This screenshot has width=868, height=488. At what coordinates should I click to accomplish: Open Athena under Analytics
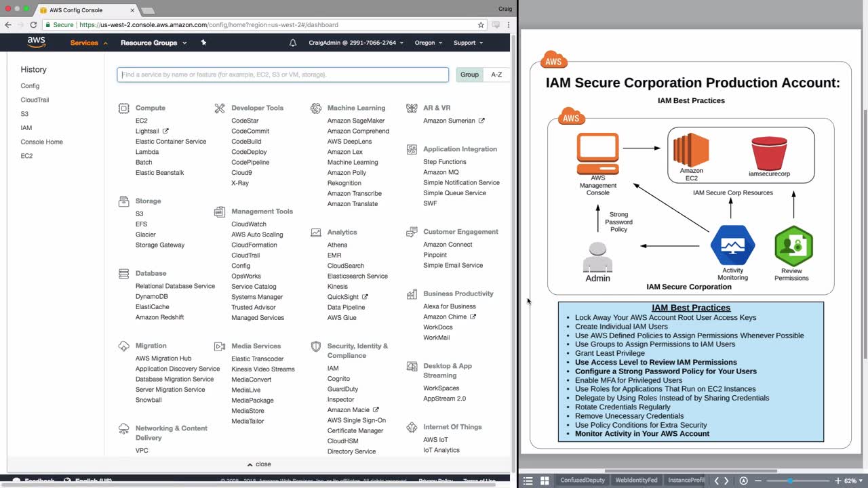pyautogui.click(x=337, y=245)
